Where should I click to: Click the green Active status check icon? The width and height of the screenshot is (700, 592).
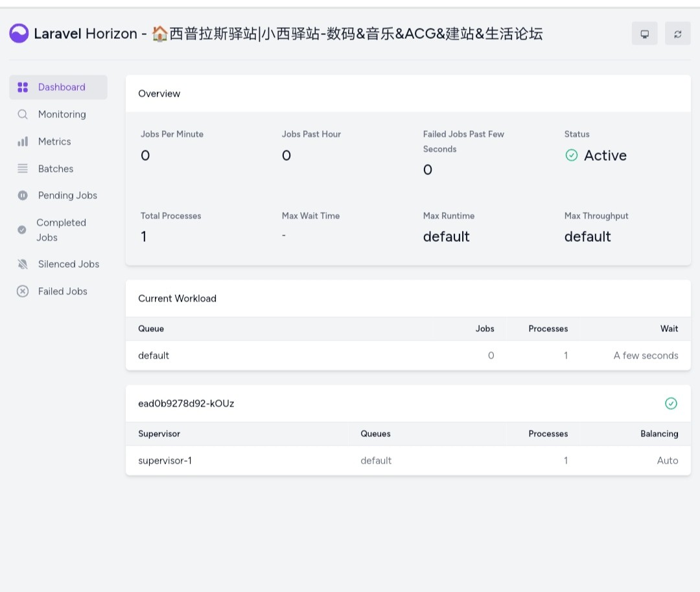[x=572, y=155]
